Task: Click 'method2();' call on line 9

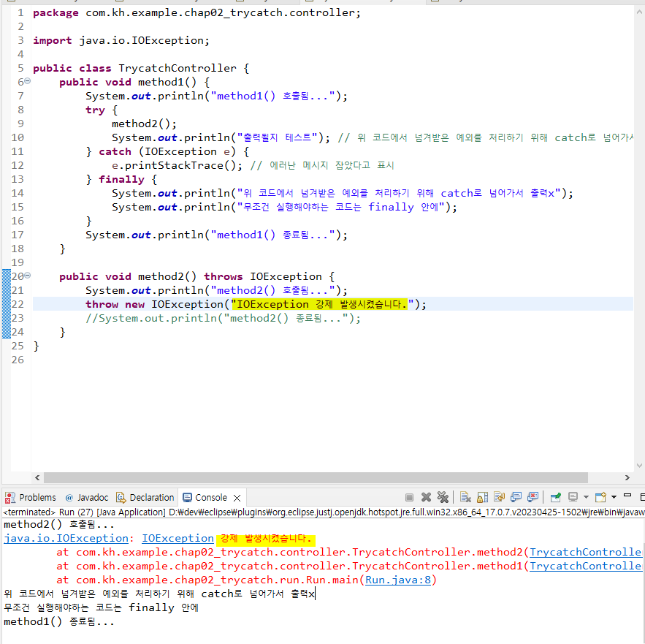Action: [144, 124]
